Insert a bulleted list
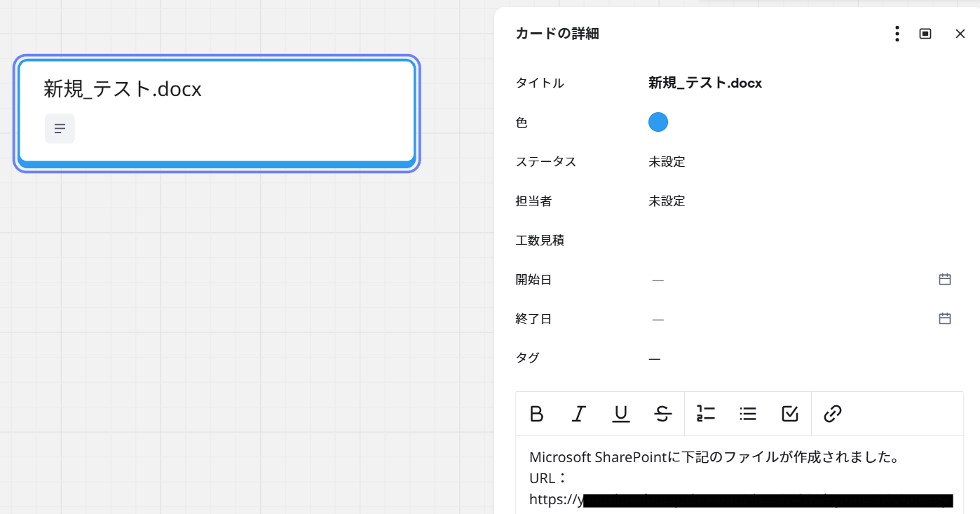This screenshot has height=514, width=980. 748,414
